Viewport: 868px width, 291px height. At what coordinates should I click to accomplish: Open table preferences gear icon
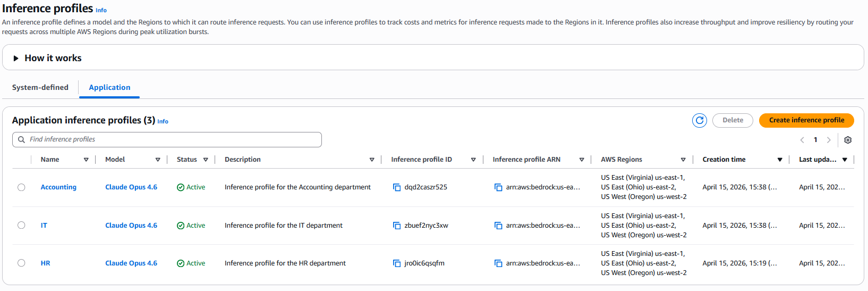[x=848, y=140]
